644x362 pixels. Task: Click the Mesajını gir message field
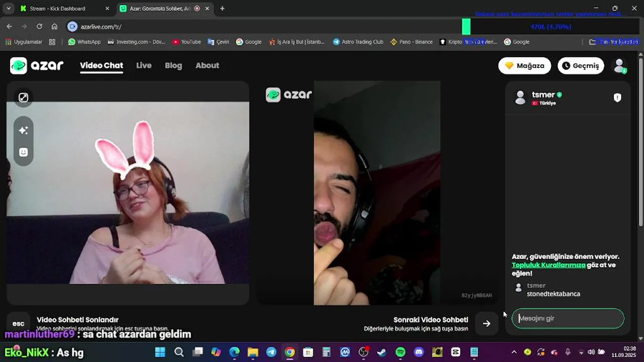tap(568, 318)
